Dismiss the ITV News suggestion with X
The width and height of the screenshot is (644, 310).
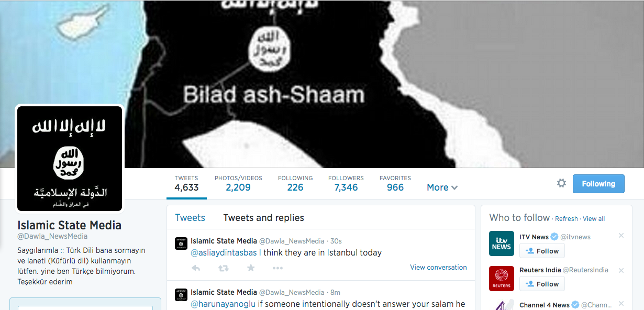621,236
